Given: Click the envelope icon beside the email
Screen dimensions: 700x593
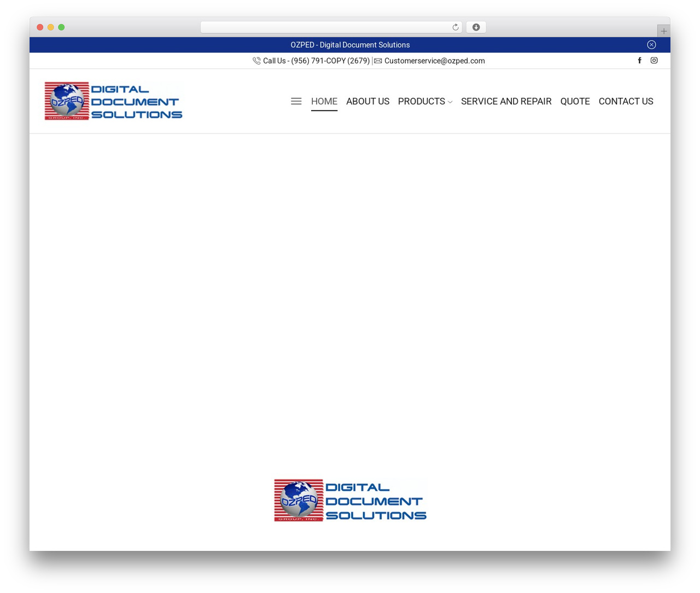Looking at the screenshot, I should (378, 61).
